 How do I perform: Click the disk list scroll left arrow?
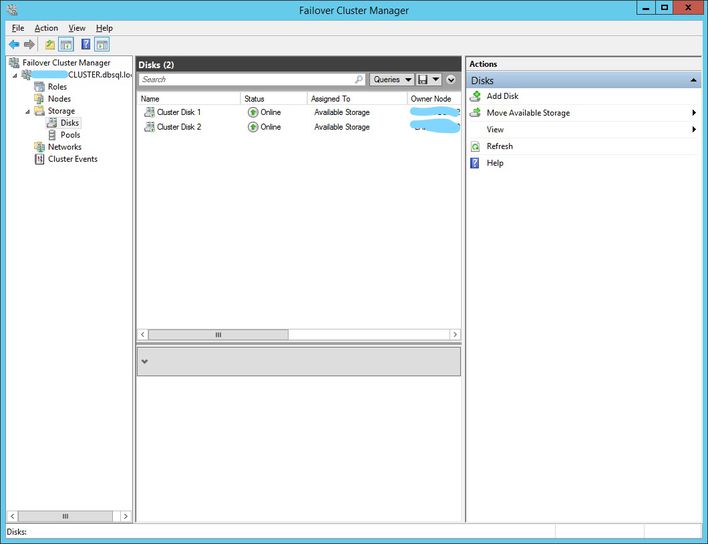pyautogui.click(x=143, y=335)
